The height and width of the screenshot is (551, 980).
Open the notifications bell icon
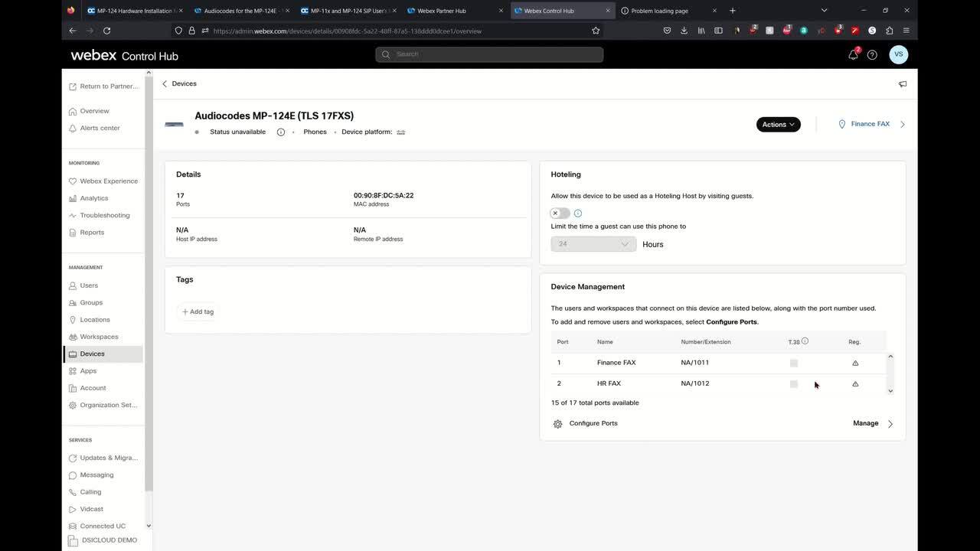click(853, 54)
